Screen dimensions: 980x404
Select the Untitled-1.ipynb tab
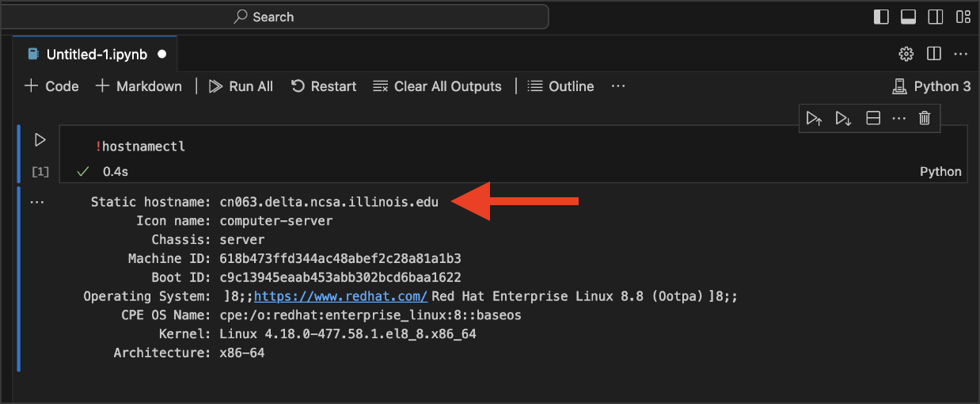pos(95,55)
